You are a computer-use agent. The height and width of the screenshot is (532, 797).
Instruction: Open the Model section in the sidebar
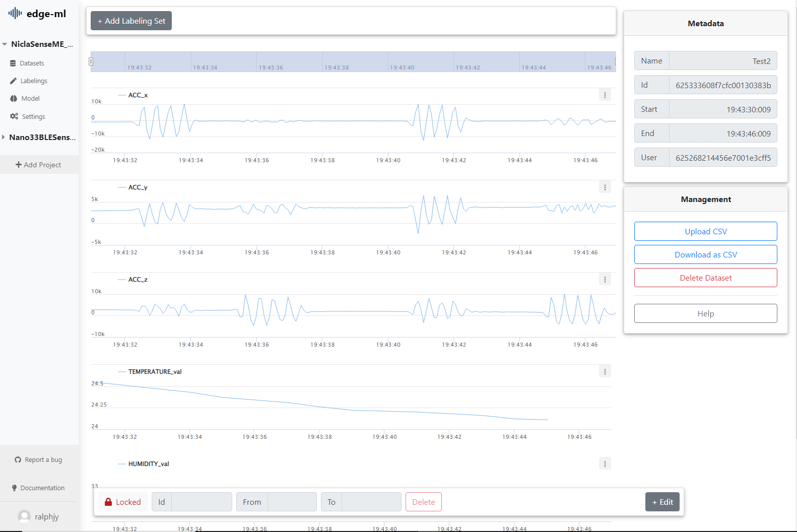[30, 98]
